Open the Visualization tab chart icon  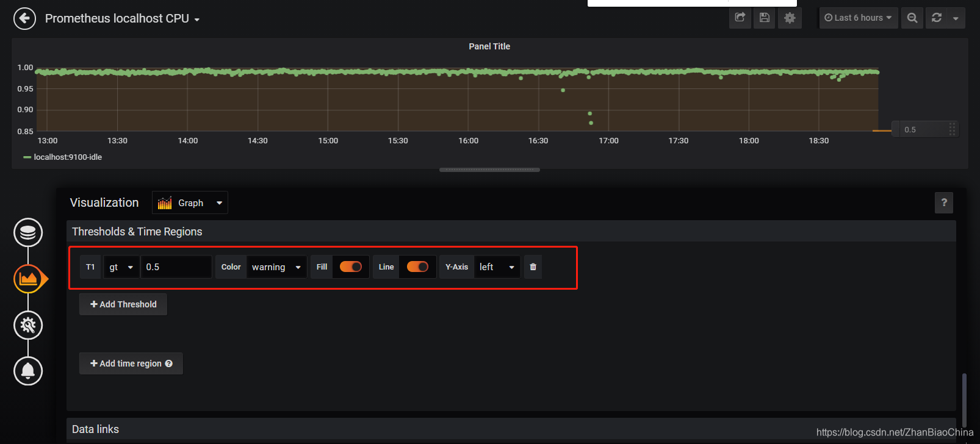point(28,279)
